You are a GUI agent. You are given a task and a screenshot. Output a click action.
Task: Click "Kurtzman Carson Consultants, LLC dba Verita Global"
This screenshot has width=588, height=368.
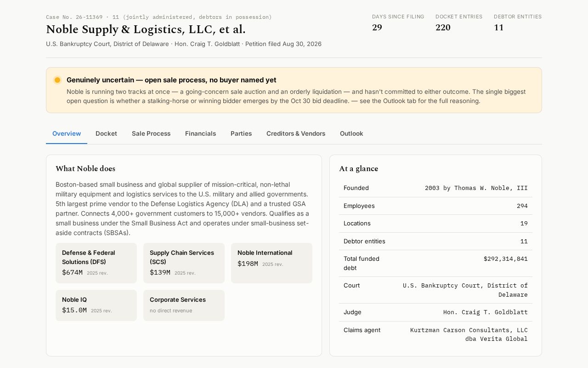(x=469, y=334)
